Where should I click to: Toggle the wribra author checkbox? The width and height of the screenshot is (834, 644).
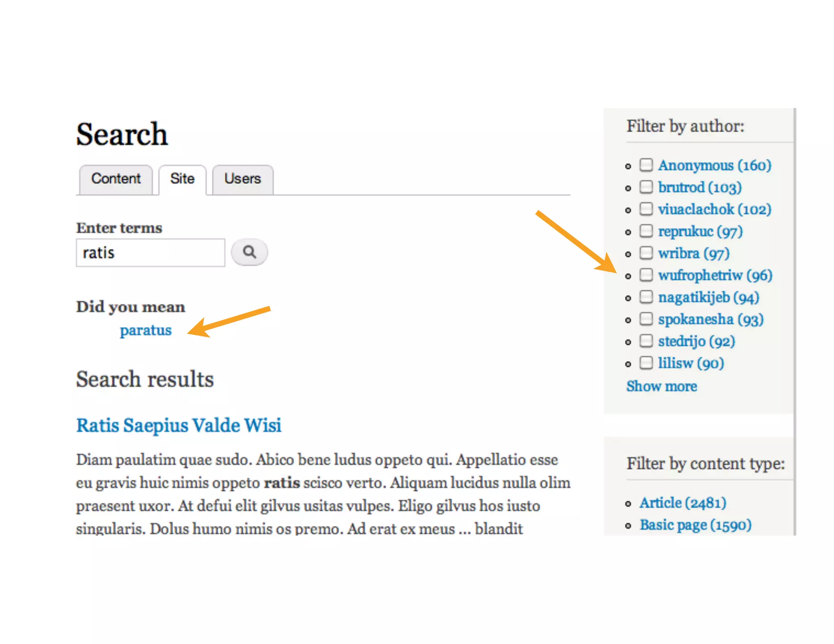coord(646,253)
